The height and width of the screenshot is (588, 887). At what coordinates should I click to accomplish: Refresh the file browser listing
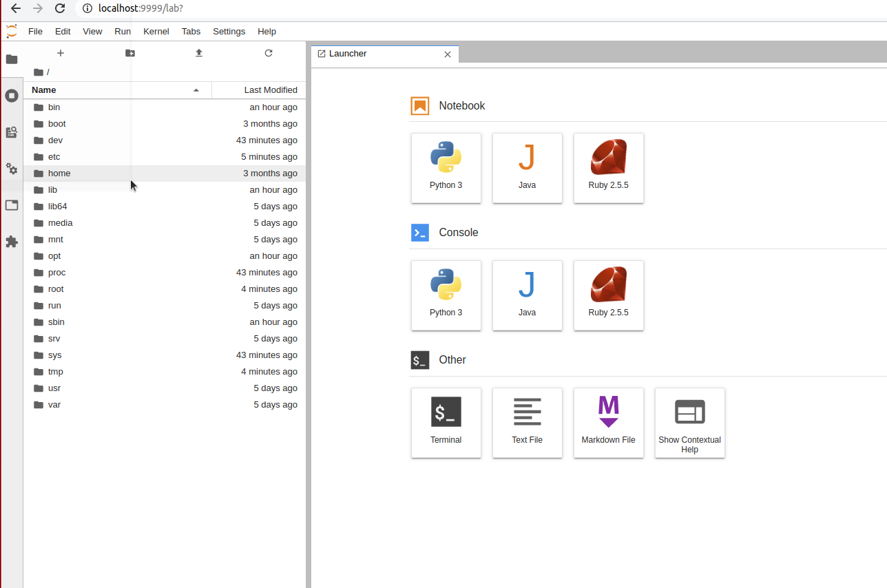pyautogui.click(x=268, y=52)
